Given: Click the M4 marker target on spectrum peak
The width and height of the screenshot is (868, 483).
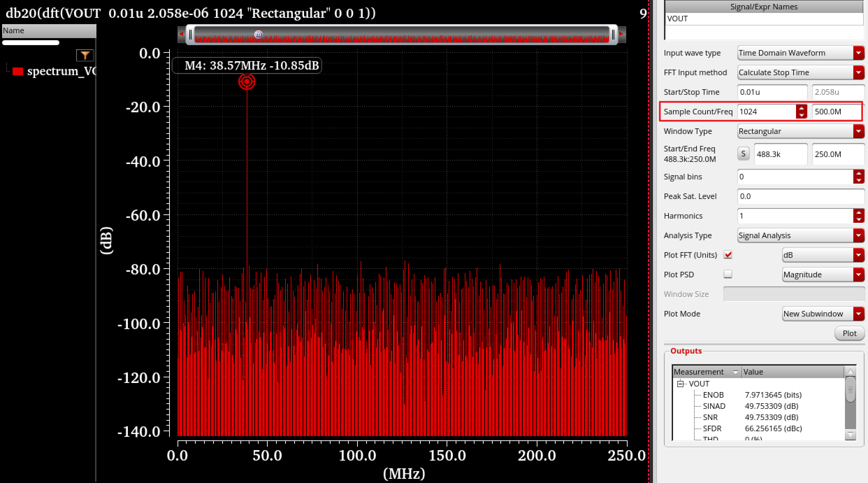Looking at the screenshot, I should (247, 82).
